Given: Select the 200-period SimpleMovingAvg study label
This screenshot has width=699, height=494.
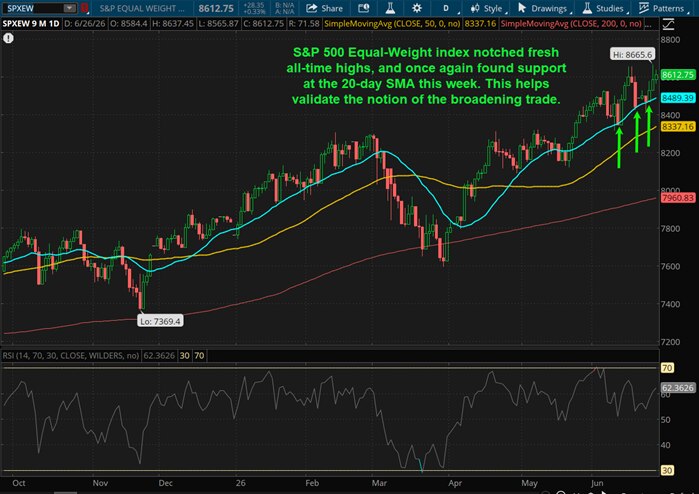Looking at the screenshot, I should (571, 24).
